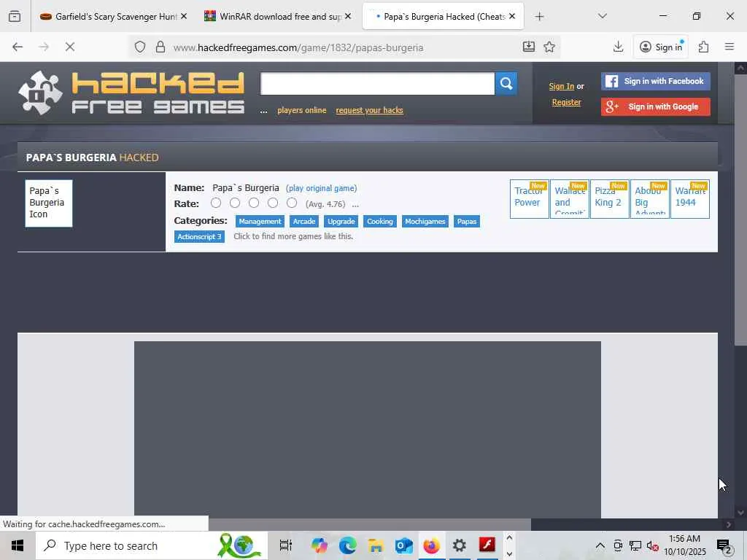Close the Garfield's Scary Scavenger Hunt tab
This screenshot has height=560, width=747.
click(184, 16)
